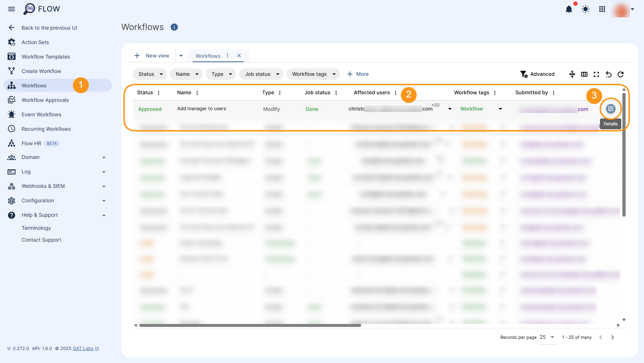
Task: Enter fullscreen mode via the expand icon
Action: coord(596,74)
